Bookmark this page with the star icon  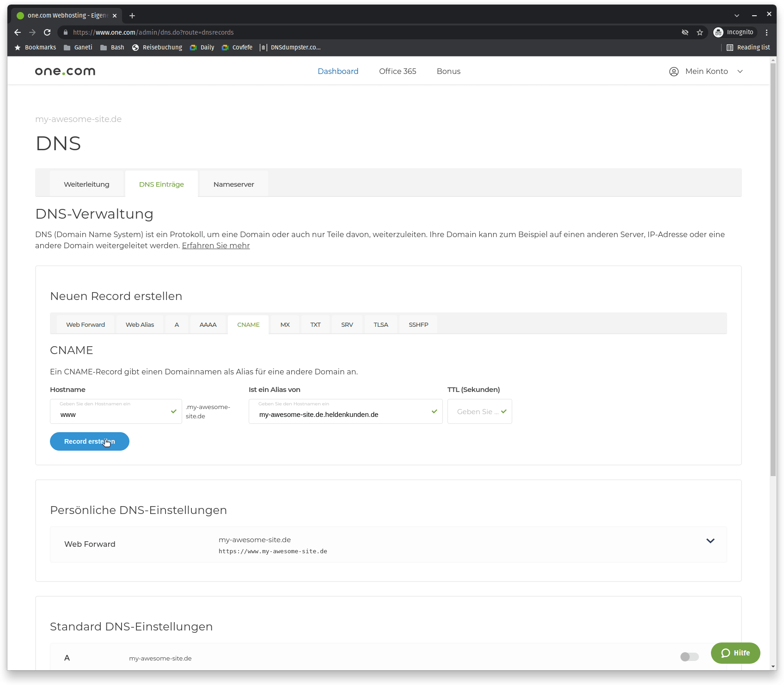pyautogui.click(x=700, y=32)
